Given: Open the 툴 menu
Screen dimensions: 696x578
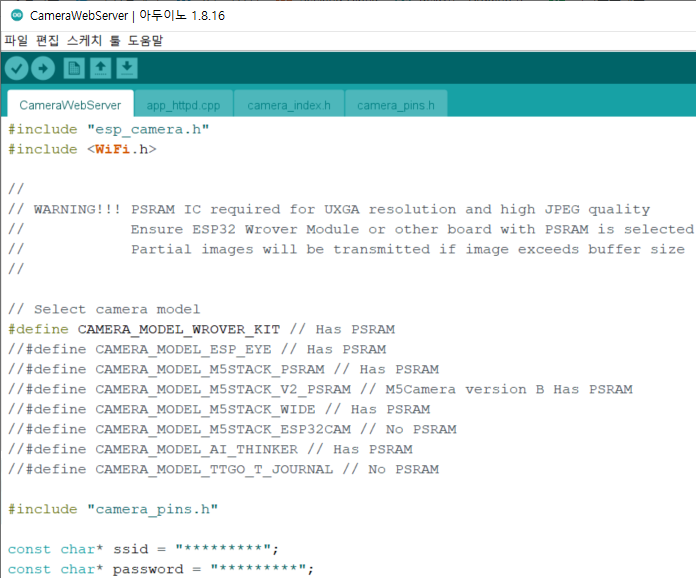Looking at the screenshot, I should [115, 41].
